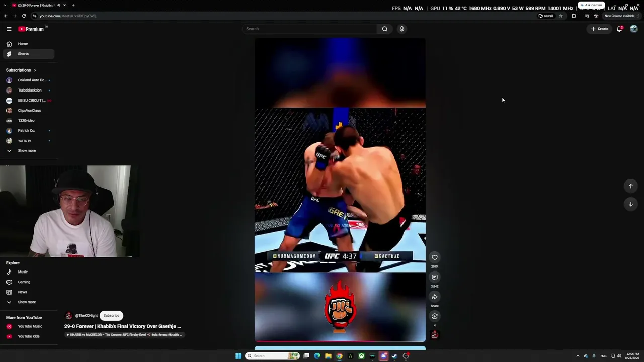Viewport: 644px width, 362px height.
Task: Click the Windows taskbar search box
Action: (x=272, y=356)
